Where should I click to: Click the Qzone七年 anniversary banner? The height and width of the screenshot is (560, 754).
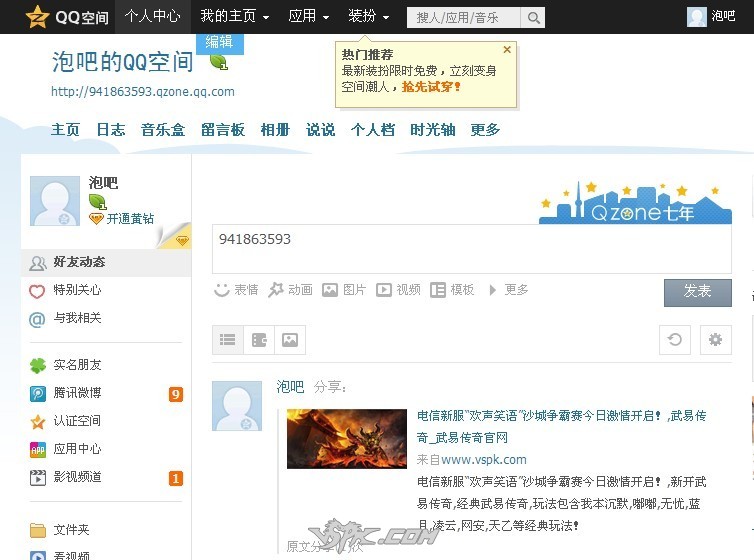(635, 202)
